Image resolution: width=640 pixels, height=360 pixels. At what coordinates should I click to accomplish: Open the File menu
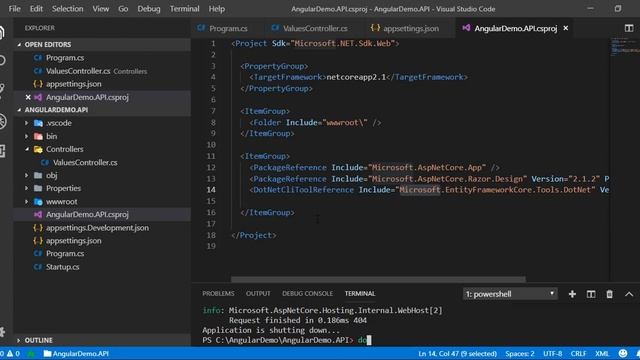(x=14, y=9)
